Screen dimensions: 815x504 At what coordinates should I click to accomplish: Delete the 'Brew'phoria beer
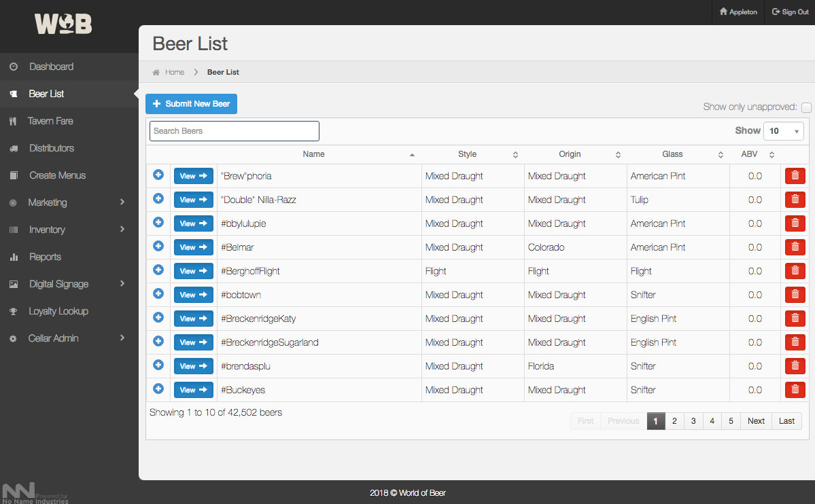pyautogui.click(x=795, y=176)
